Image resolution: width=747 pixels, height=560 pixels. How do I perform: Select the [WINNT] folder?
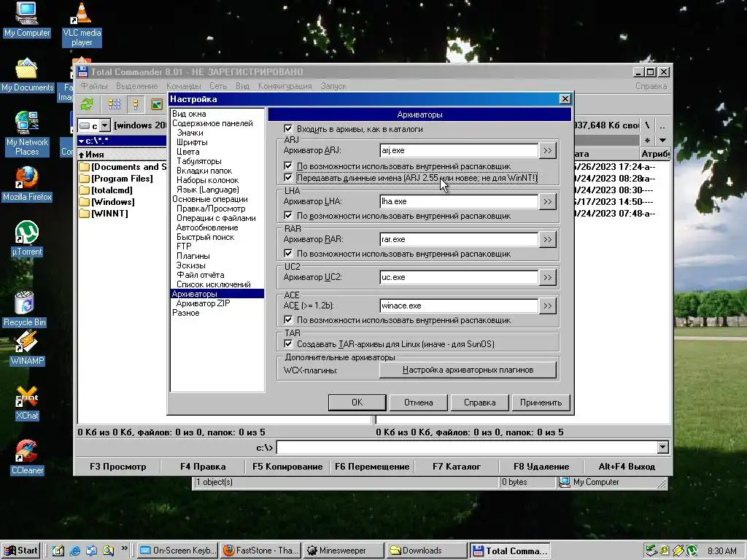point(104,214)
